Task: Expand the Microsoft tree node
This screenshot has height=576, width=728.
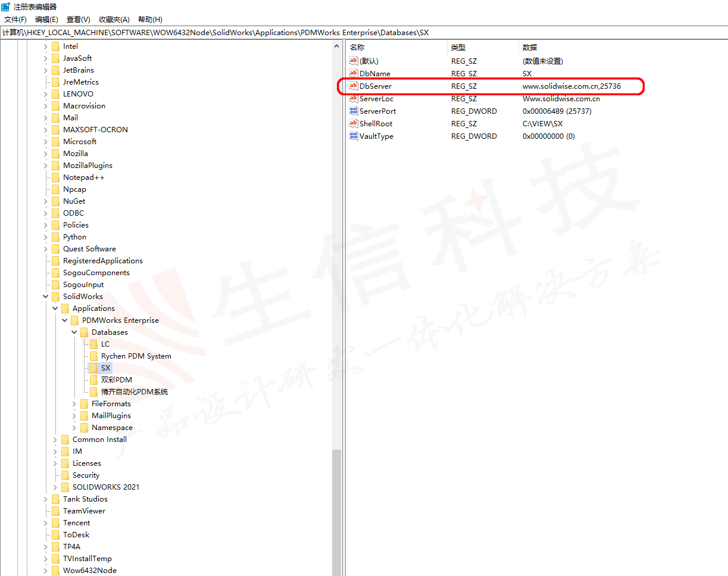Action: (x=46, y=142)
